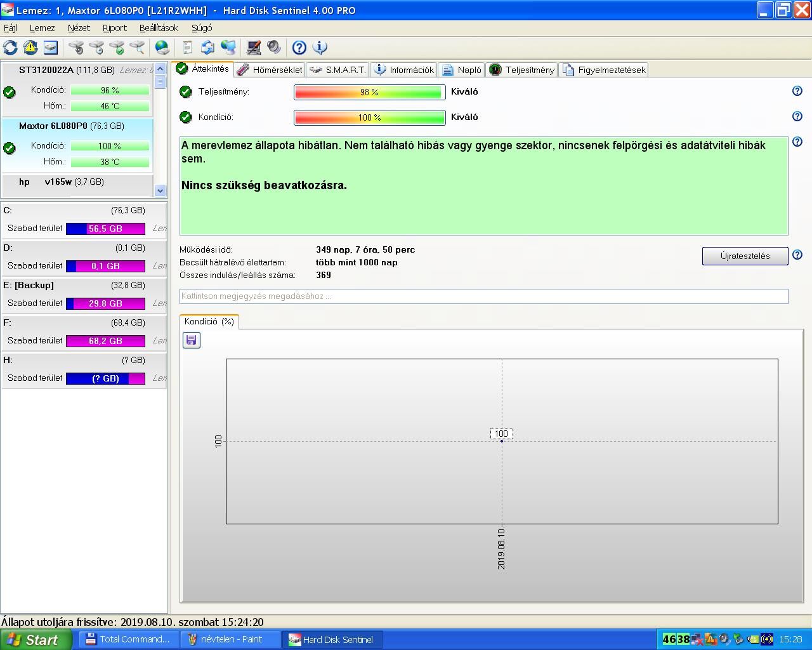
Task: Click the disk with clock test icon
Action: (96, 48)
